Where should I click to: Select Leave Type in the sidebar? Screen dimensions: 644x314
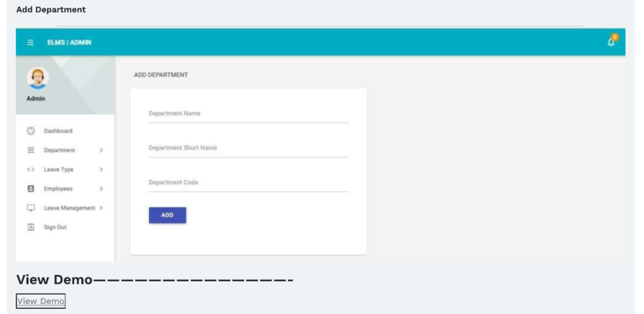coord(58,170)
